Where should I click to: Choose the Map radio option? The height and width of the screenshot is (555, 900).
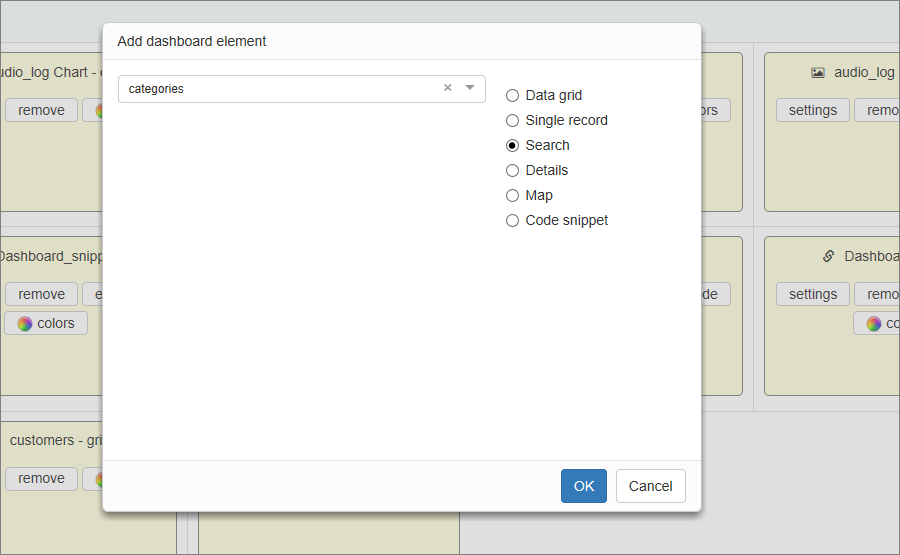pyautogui.click(x=513, y=196)
